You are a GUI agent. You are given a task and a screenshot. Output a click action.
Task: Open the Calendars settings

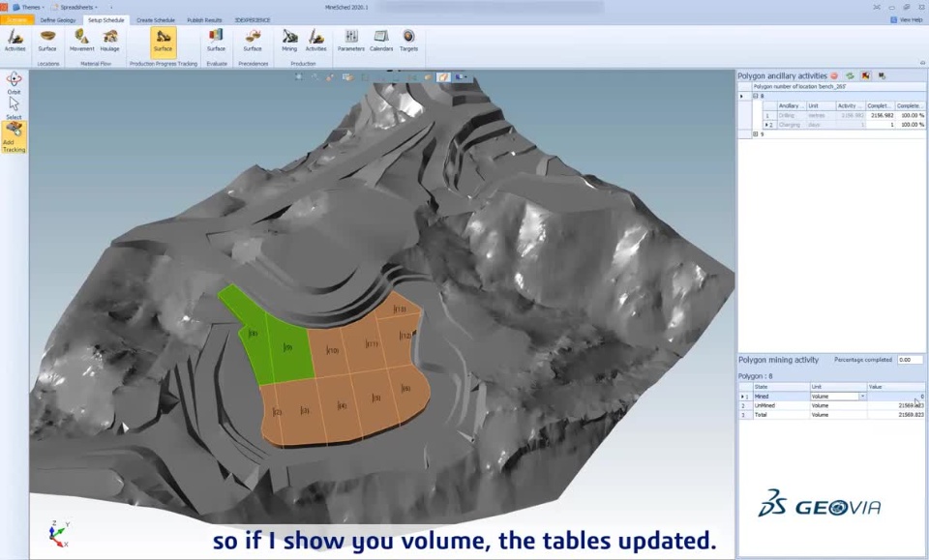[x=381, y=41]
